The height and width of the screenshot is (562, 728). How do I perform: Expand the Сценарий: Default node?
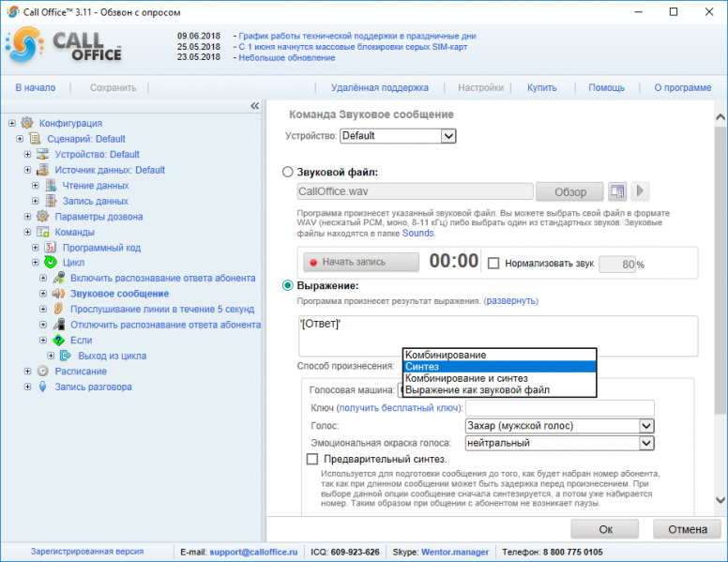click(x=20, y=139)
